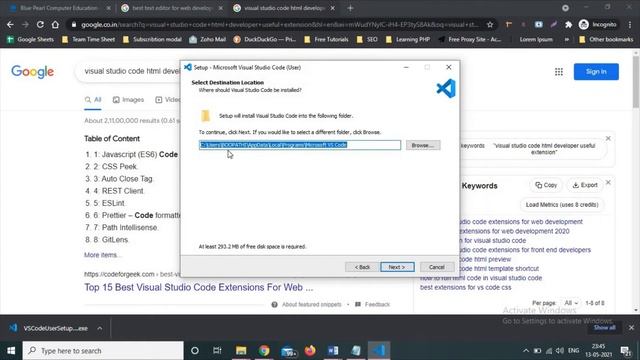The width and height of the screenshot is (640, 360).
Task: Show hidden system tray icons
Action: pyautogui.click(x=526, y=351)
